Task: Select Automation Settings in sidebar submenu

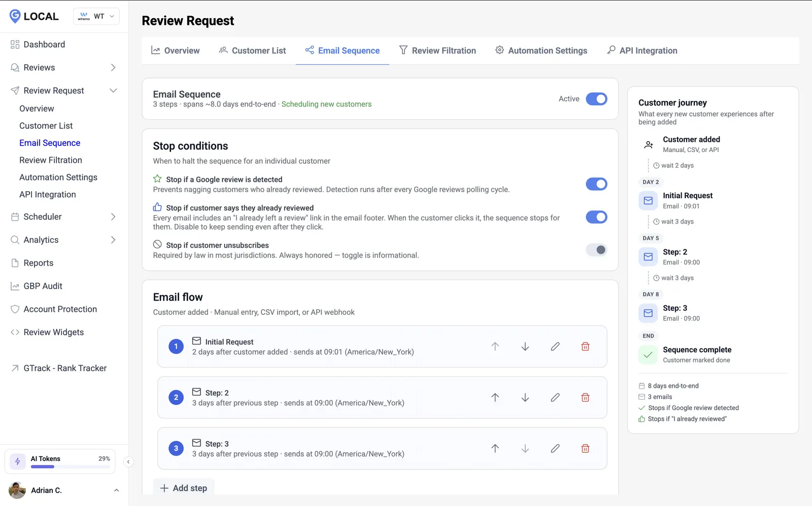Action: coord(58,177)
